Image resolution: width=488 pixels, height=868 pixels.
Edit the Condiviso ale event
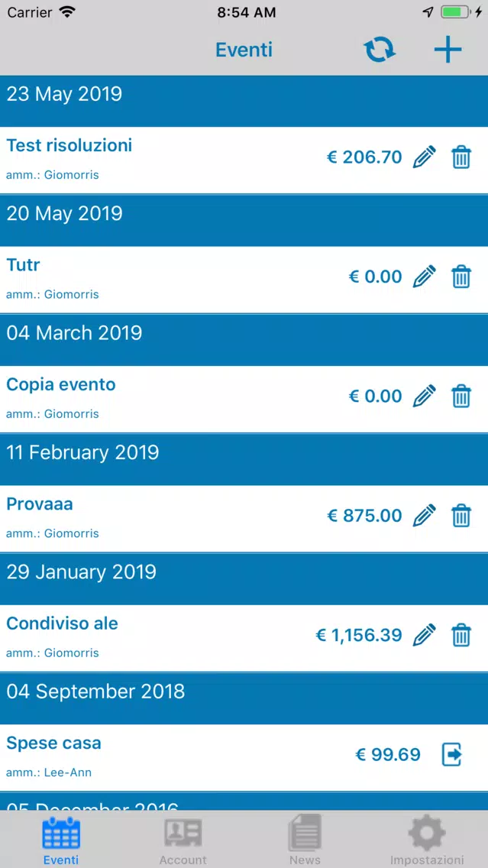[x=425, y=636]
